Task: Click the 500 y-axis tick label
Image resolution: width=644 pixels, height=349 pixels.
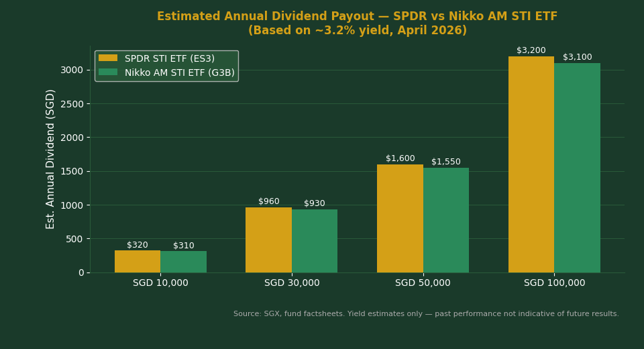Action: [74, 239]
